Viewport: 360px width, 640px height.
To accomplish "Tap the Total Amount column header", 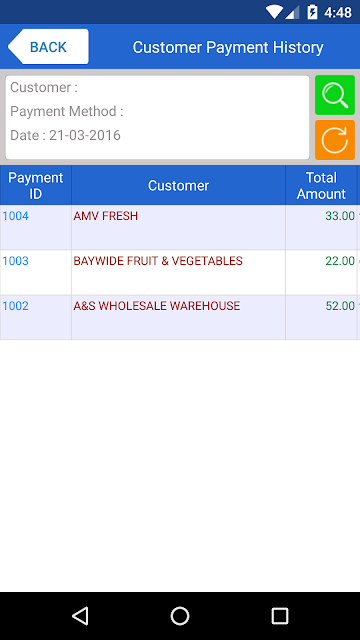I will [321, 185].
